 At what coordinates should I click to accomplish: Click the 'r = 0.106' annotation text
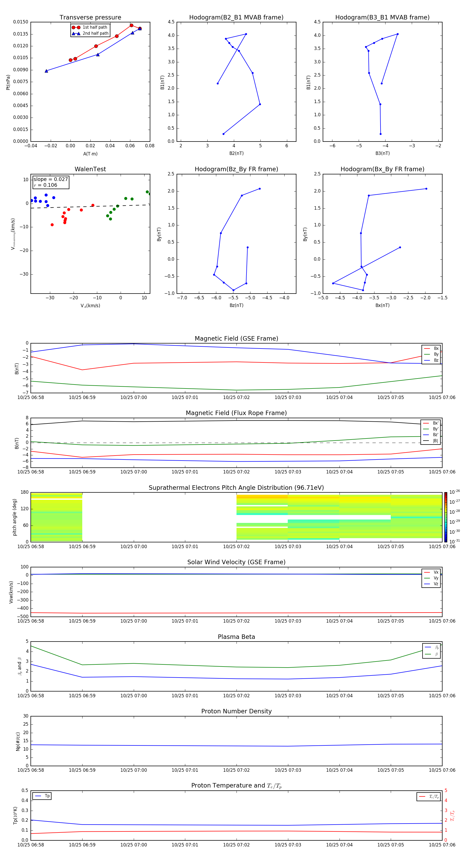45,185
